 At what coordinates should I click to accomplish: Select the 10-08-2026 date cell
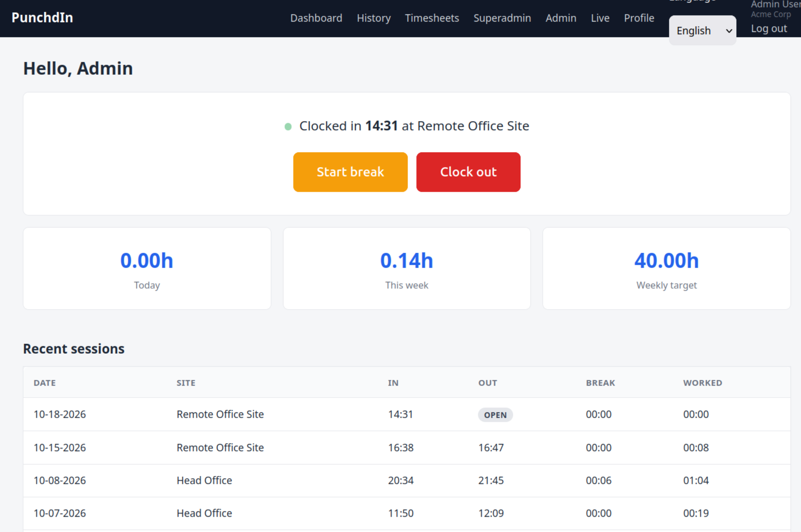click(x=60, y=480)
